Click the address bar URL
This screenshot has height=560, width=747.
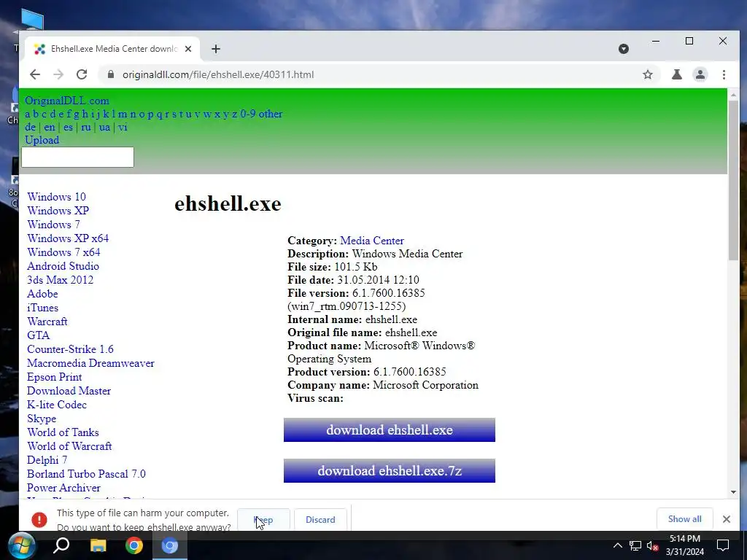(218, 75)
